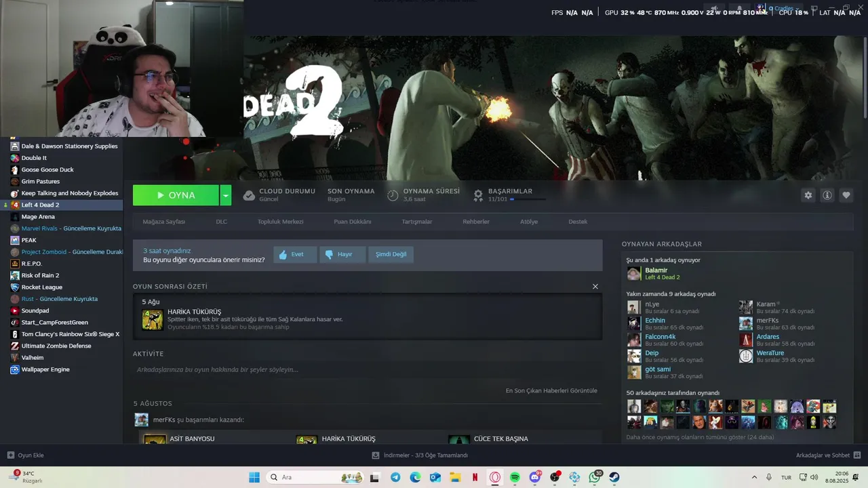The height and width of the screenshot is (488, 868).
Task: Open the weather widget on taskbar
Action: pos(27,477)
